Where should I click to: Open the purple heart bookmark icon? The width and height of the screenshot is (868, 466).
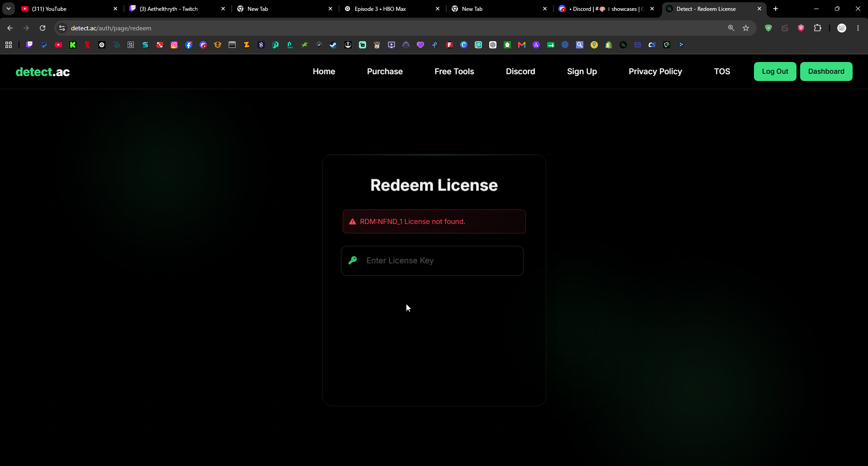[x=420, y=45]
